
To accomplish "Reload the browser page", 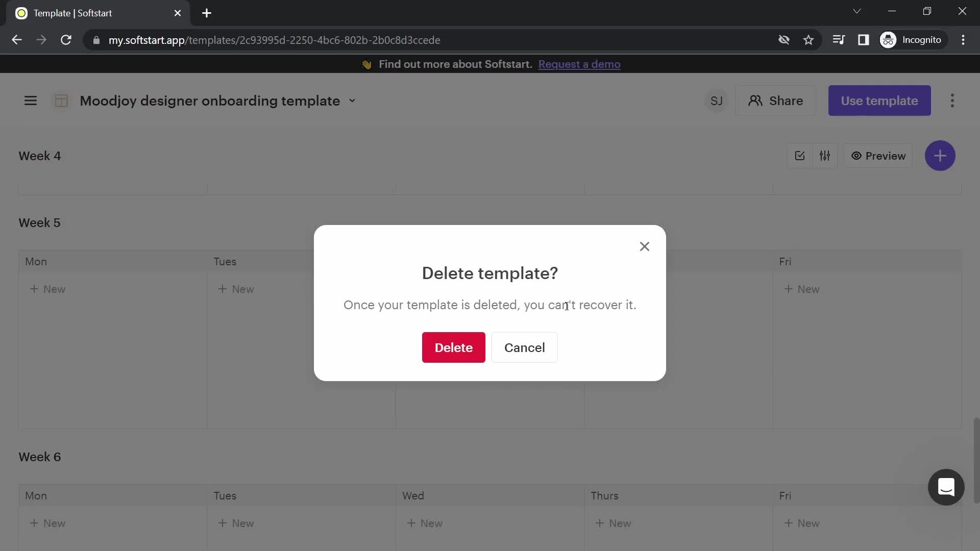I will pyautogui.click(x=66, y=40).
